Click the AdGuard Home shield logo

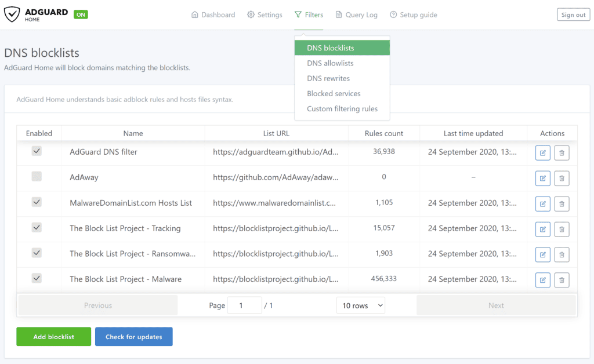pyautogui.click(x=12, y=14)
